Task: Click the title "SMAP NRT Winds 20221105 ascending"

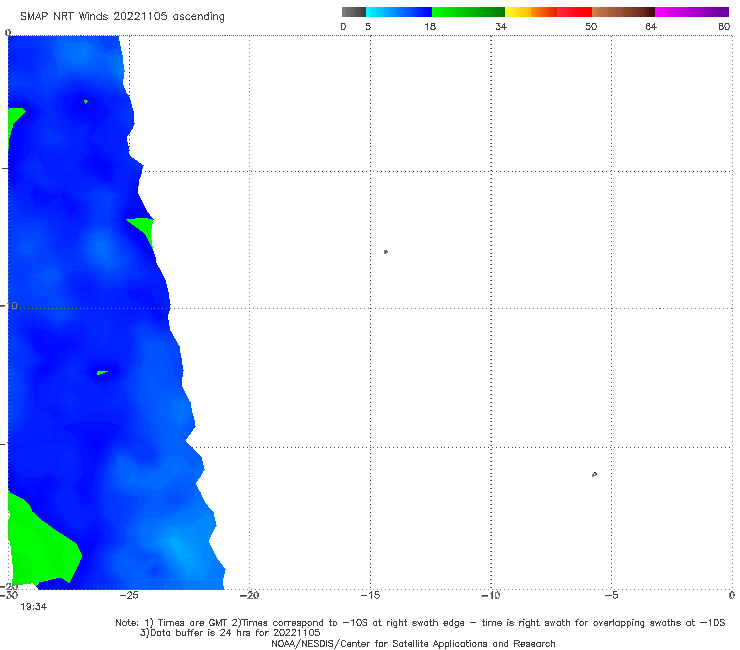Action: click(x=122, y=17)
